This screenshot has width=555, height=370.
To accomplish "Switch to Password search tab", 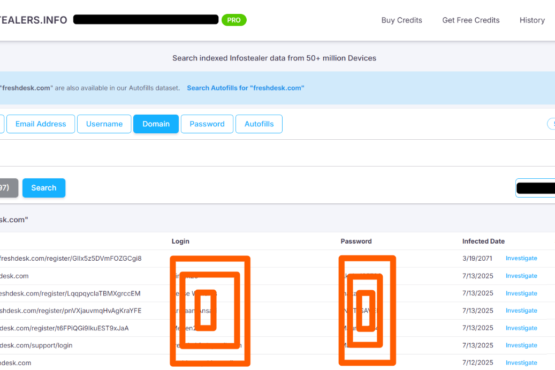I will tap(207, 124).
